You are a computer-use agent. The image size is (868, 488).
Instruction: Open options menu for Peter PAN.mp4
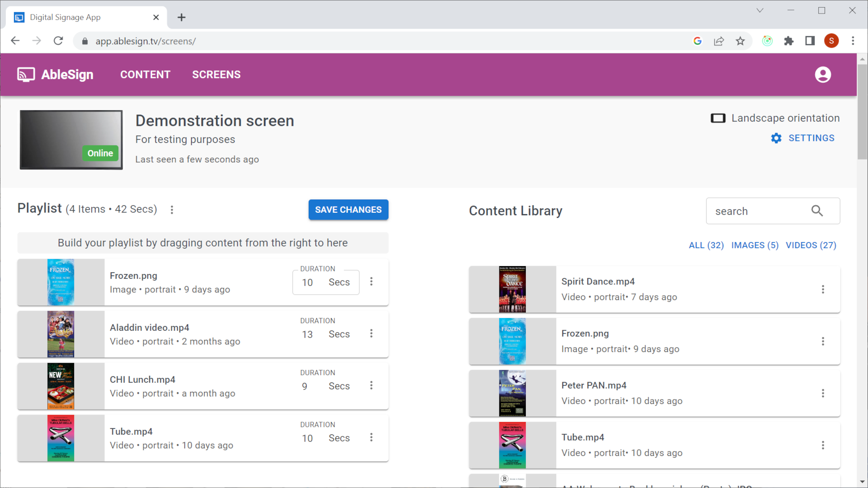pos(822,394)
